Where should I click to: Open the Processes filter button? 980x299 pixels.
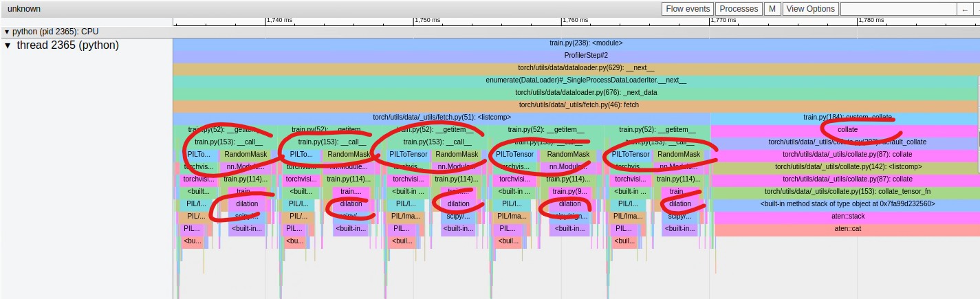(739, 9)
